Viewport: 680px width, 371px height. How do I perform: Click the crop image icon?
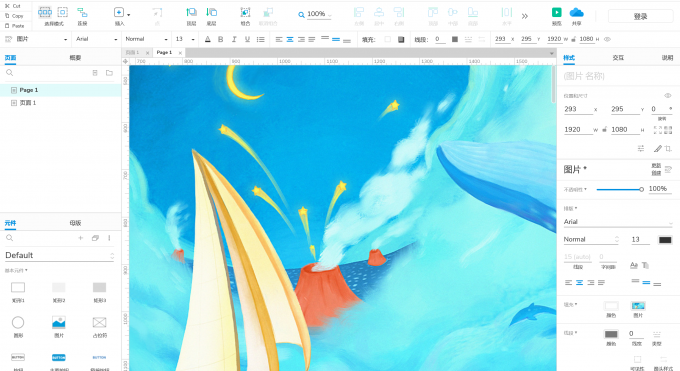click(668, 148)
